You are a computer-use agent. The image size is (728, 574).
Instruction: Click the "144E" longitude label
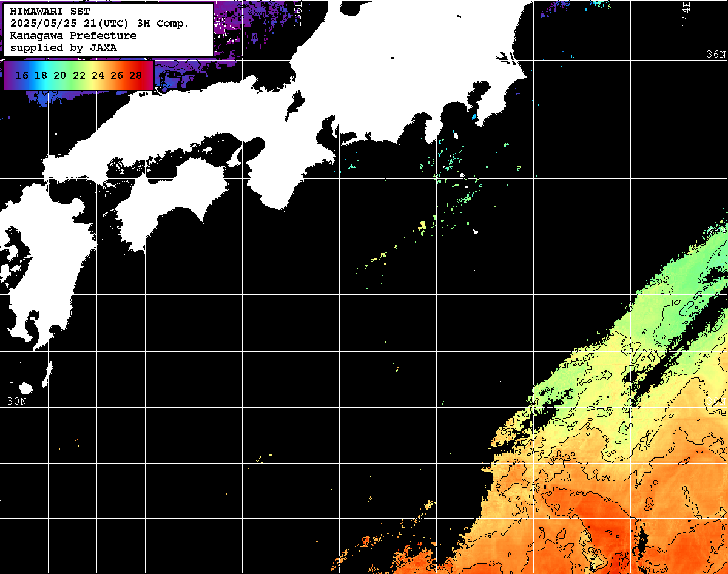tap(686, 13)
